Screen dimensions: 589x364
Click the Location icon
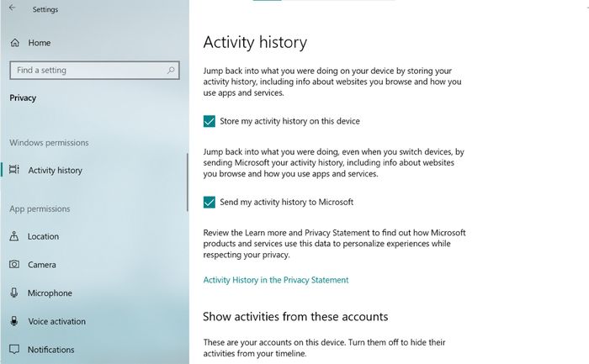tap(14, 237)
